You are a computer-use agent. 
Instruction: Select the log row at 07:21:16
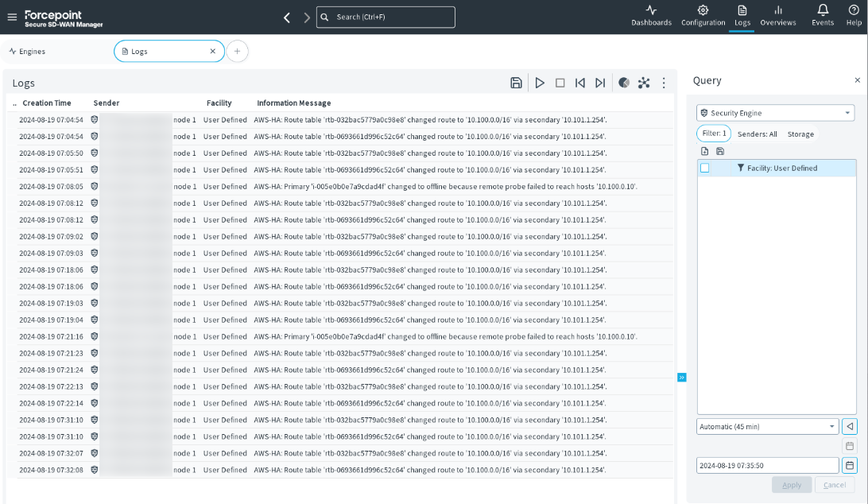pos(340,337)
